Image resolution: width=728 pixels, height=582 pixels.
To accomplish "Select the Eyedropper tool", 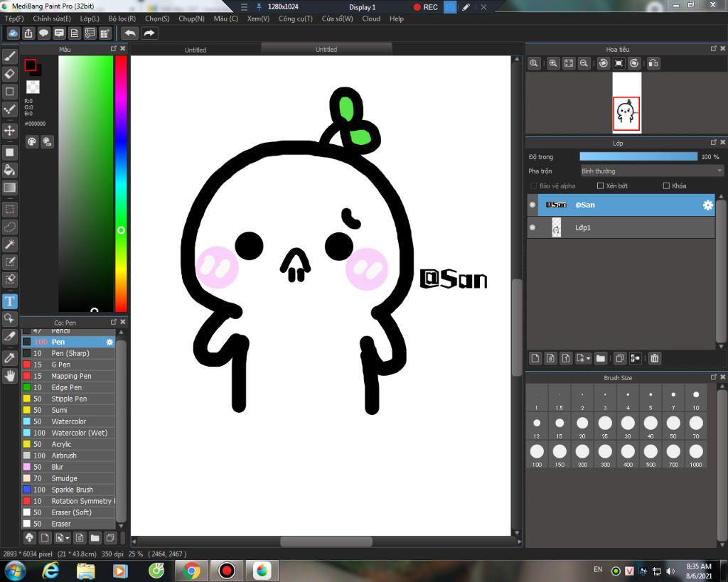I will click(10, 358).
